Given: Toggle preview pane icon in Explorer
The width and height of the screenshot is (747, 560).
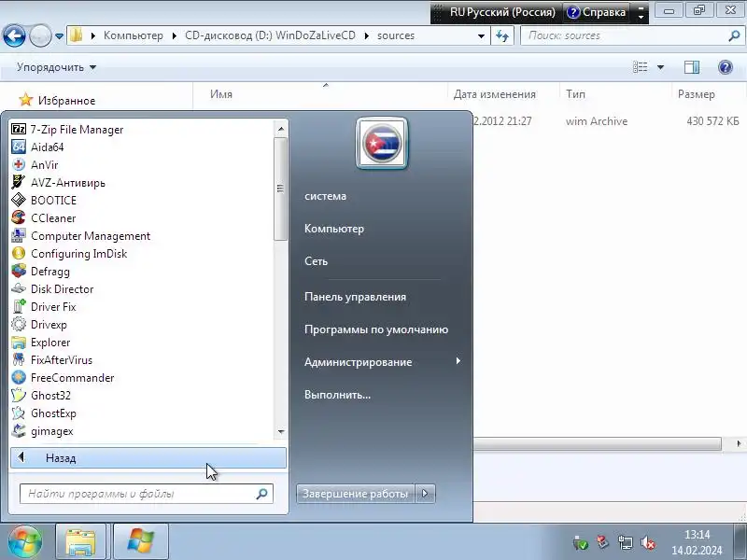Looking at the screenshot, I should coord(692,67).
